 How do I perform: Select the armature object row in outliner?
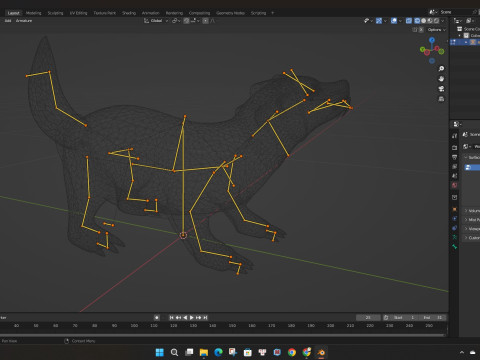point(465,42)
